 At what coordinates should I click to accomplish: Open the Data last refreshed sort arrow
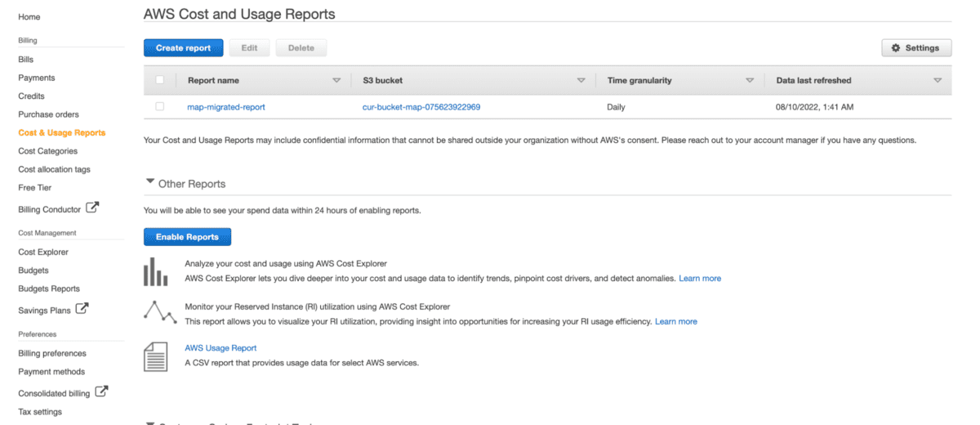pos(937,81)
